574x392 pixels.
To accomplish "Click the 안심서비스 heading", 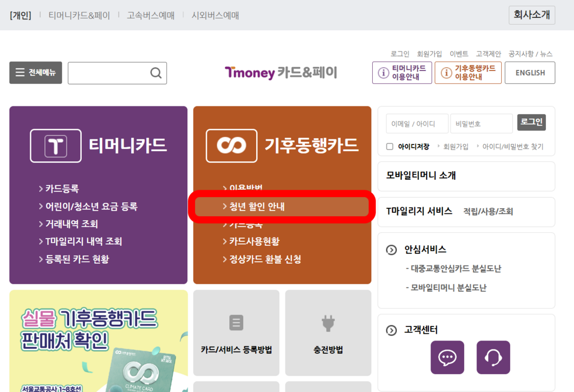I will pyautogui.click(x=425, y=250).
